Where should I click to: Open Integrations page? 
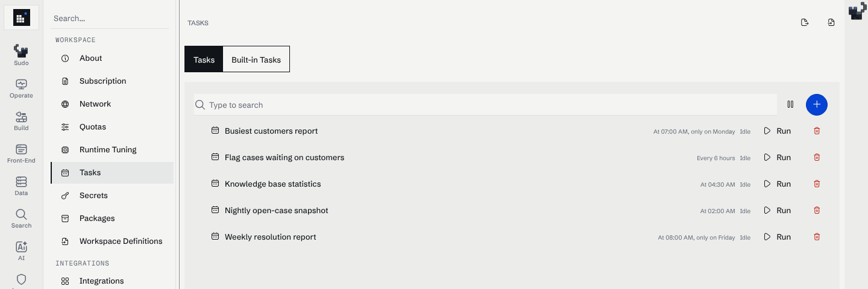tap(112, 281)
